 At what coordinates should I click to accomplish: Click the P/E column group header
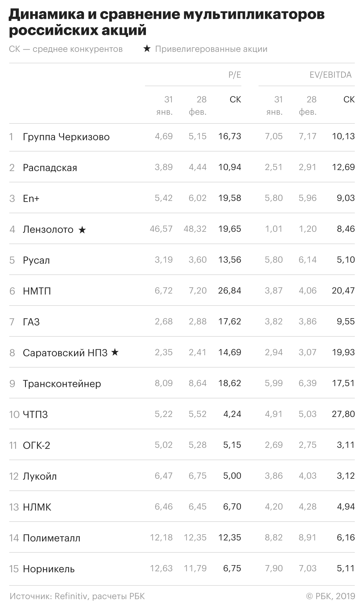pyautogui.click(x=234, y=75)
